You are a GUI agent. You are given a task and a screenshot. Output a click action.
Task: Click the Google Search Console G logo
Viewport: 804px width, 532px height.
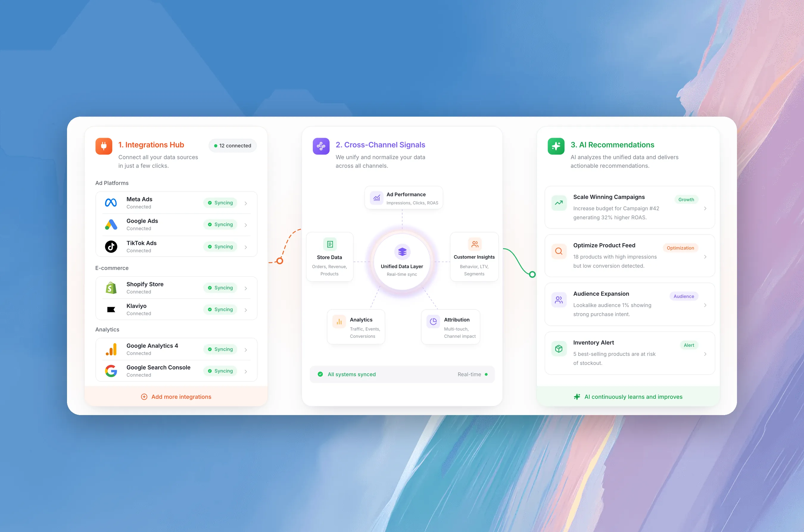pyautogui.click(x=111, y=371)
